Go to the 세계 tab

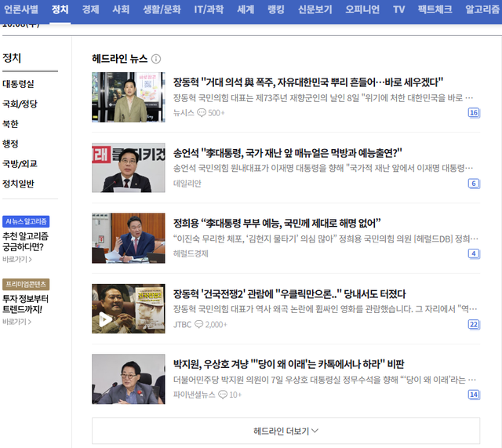pos(246,9)
